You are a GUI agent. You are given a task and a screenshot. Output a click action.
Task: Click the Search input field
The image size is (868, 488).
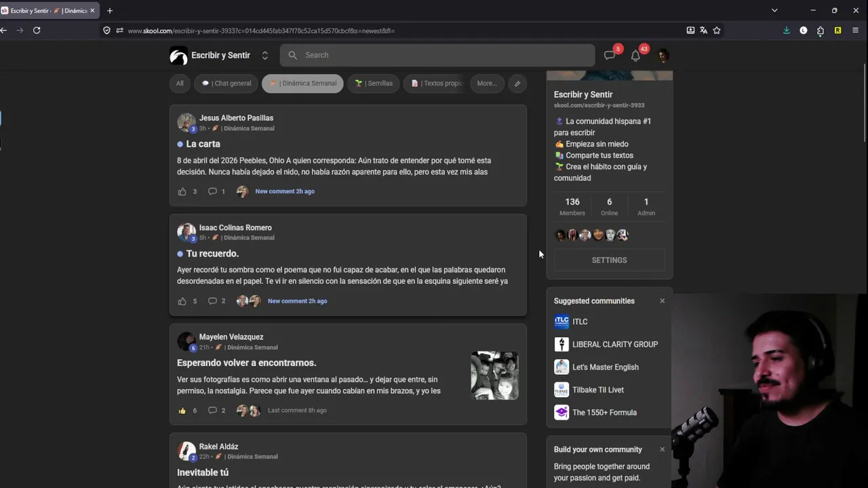[437, 55]
